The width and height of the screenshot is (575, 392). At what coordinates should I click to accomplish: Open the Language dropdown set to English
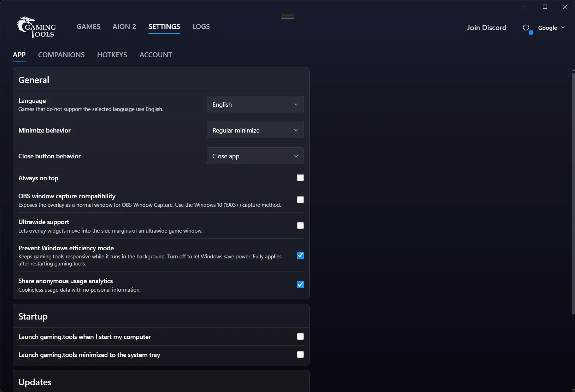pos(255,104)
